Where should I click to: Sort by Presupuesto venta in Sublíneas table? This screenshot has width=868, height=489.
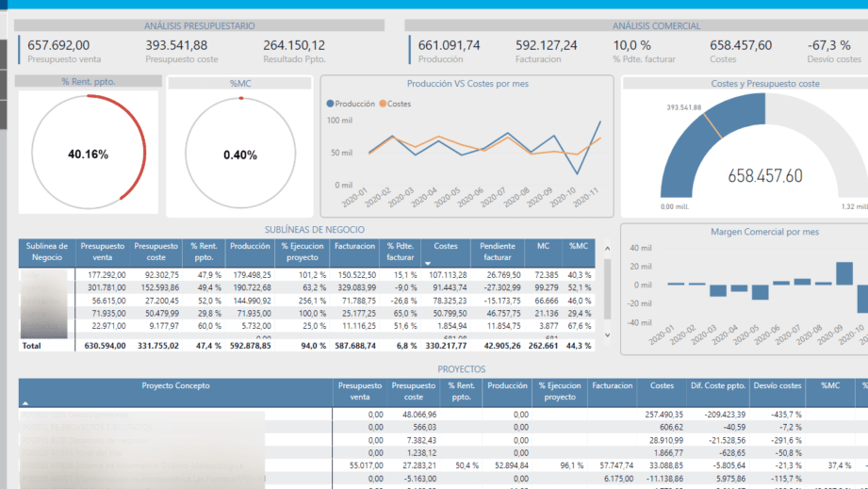pos(103,252)
